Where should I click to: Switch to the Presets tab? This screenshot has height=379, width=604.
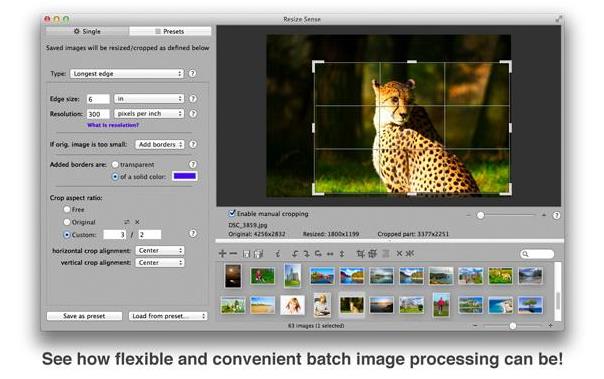[x=170, y=31]
